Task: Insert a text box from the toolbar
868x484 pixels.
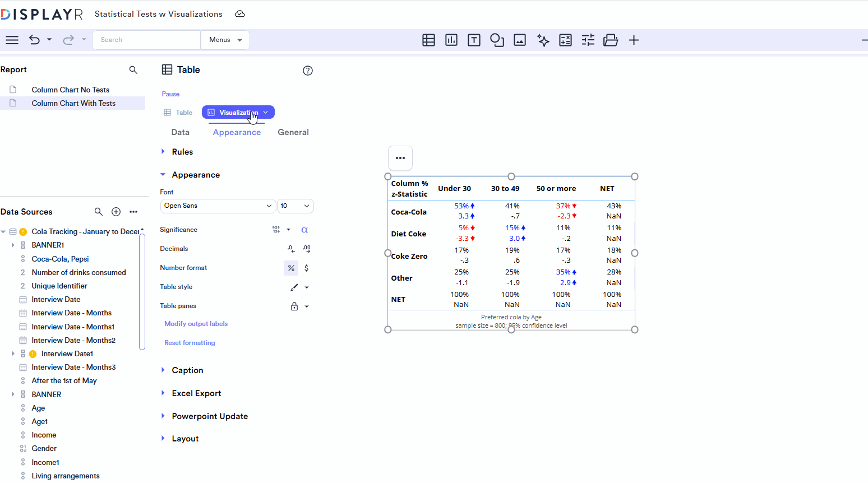Action: [474, 40]
